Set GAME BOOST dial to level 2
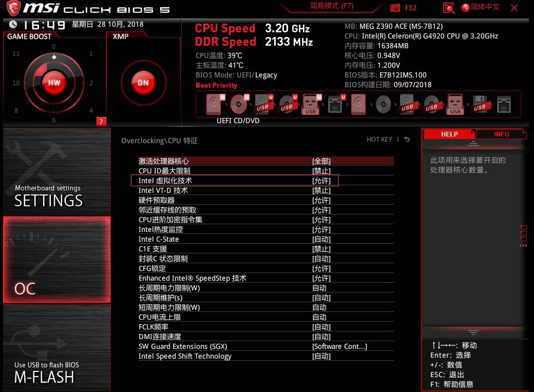 click(x=91, y=83)
